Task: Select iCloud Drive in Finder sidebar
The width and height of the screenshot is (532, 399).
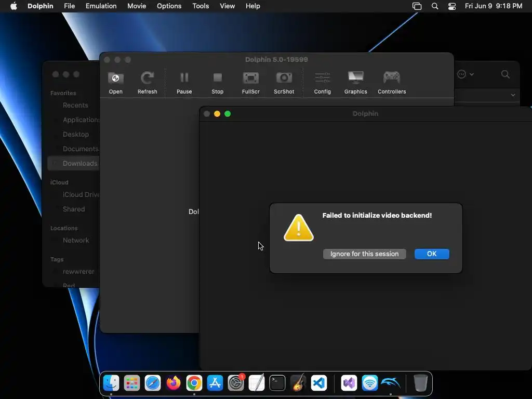Action: 81,194
